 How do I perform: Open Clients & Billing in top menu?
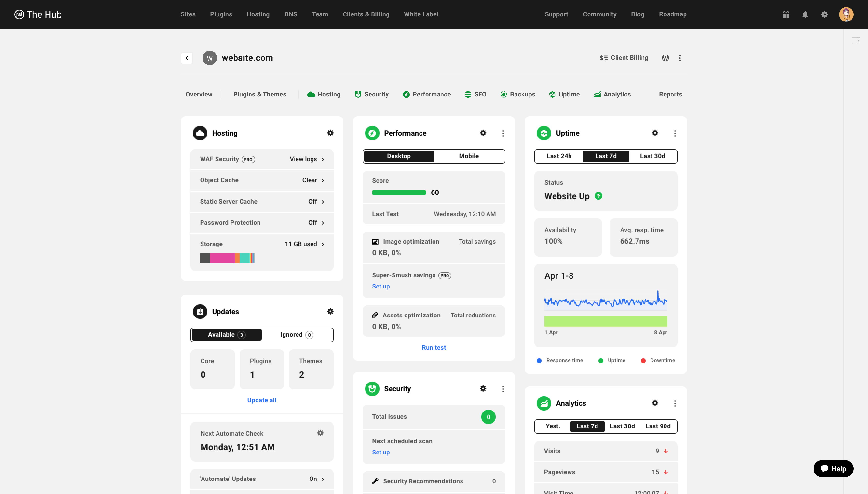tap(366, 14)
